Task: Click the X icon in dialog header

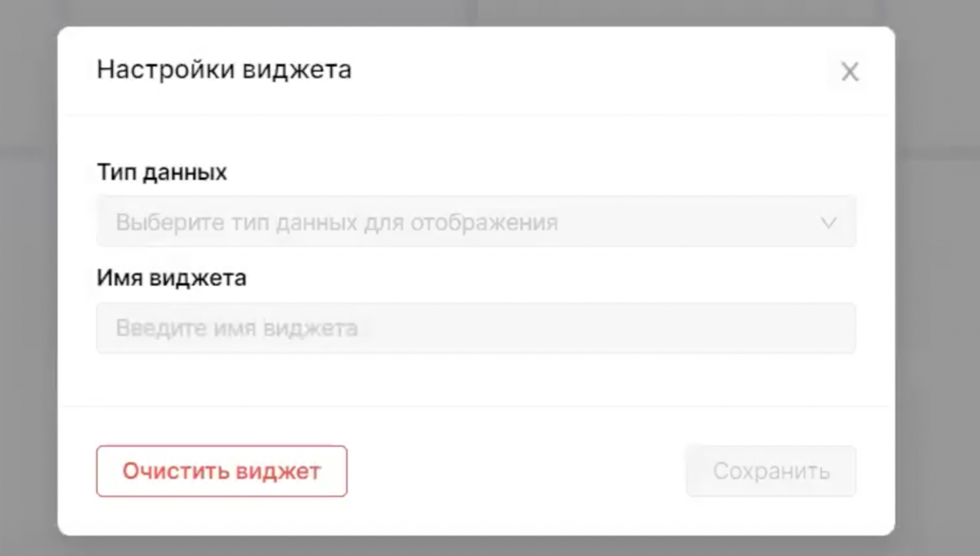Action: pyautogui.click(x=850, y=71)
